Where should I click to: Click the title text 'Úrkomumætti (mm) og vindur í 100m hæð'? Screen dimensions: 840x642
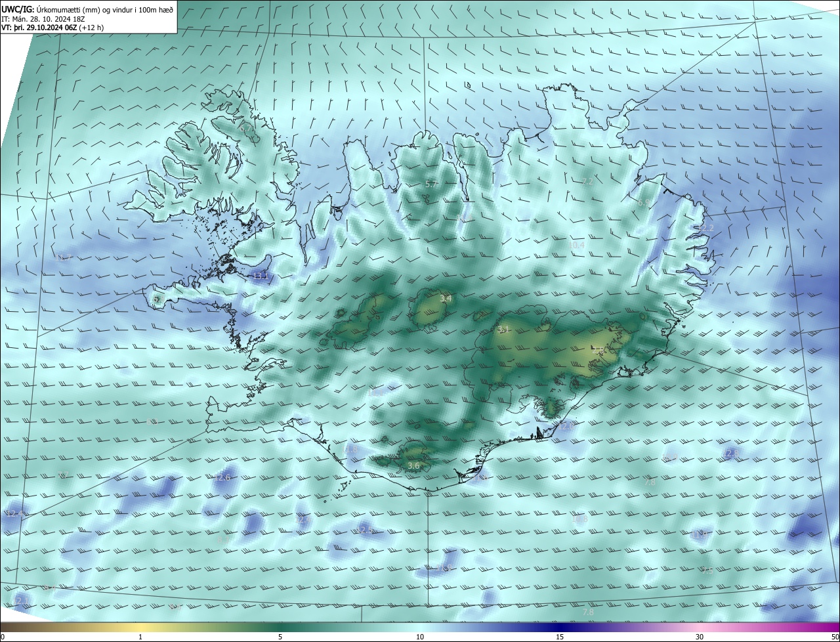click(x=105, y=9)
